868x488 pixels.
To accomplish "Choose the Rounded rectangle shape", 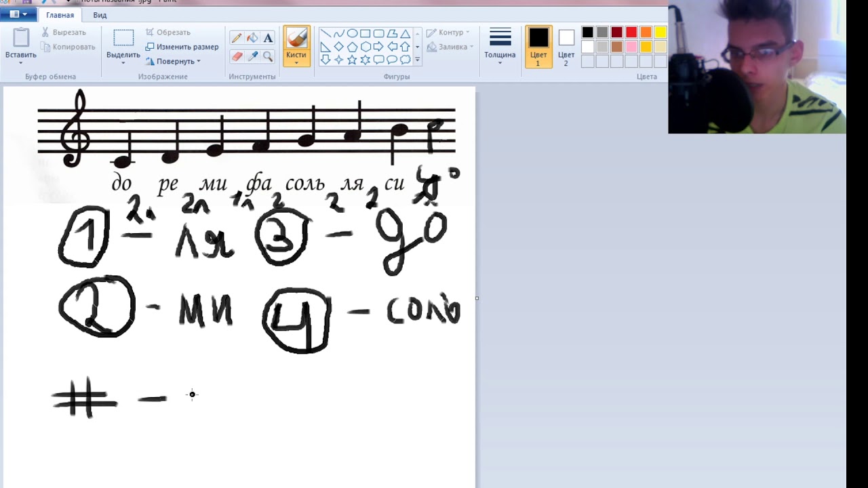I will point(378,33).
